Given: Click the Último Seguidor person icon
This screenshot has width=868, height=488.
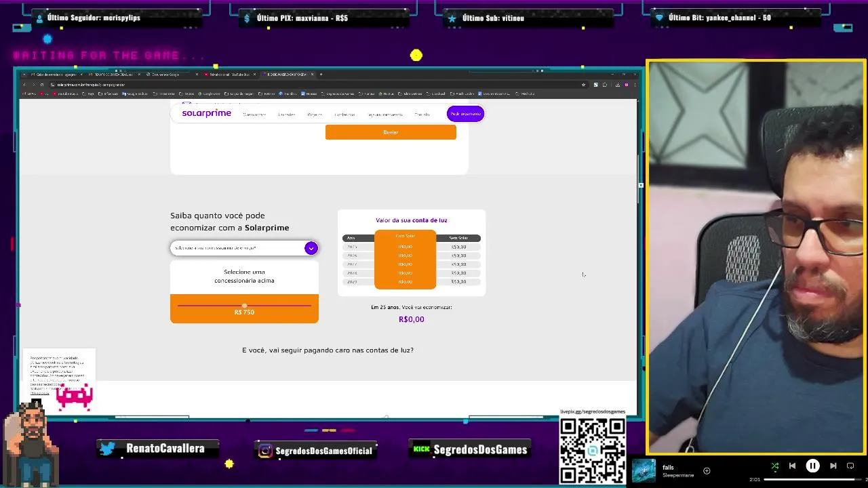Looking at the screenshot, I should point(40,18).
